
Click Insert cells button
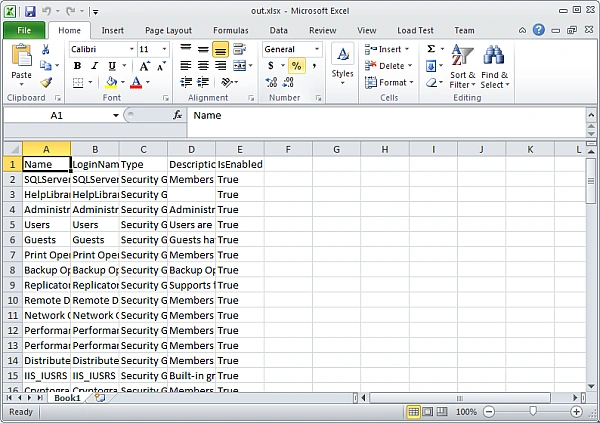(x=387, y=49)
